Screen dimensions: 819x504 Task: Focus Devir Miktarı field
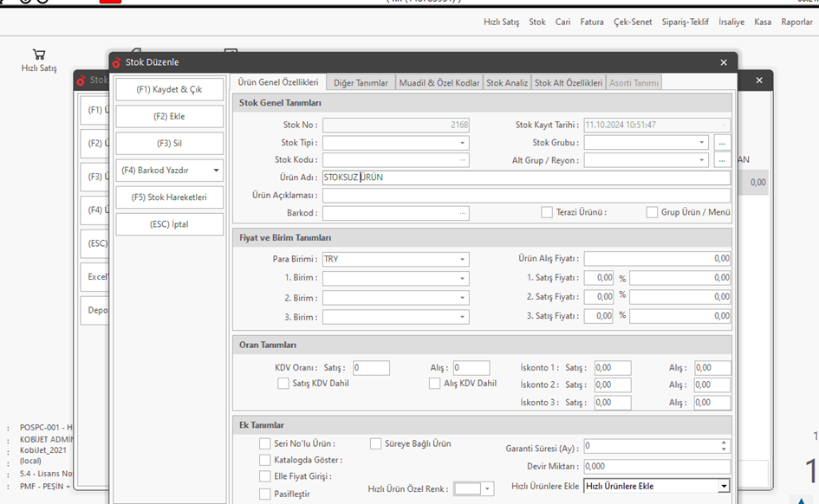[x=657, y=467]
